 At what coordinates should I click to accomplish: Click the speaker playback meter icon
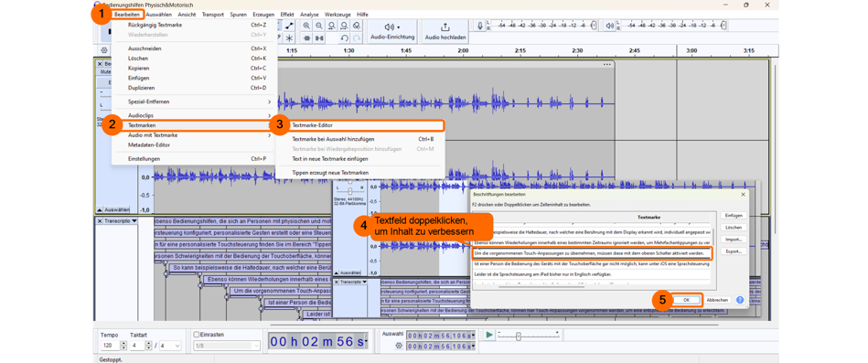(609, 26)
